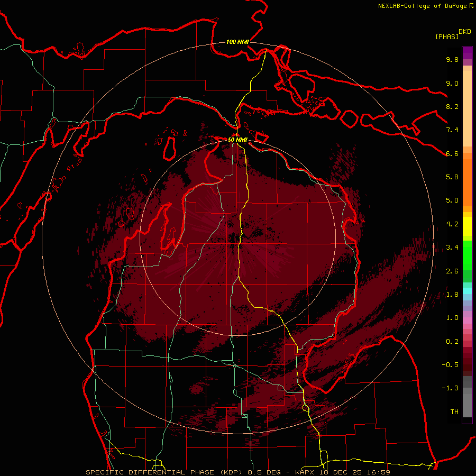Pick the purple segment atop the color bar
476x476 pixels.
[x=467, y=53]
